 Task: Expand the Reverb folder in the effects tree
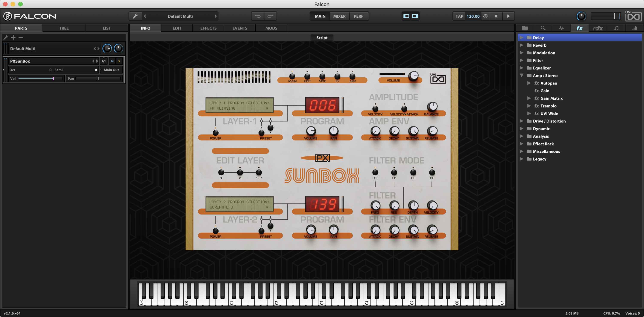coord(522,45)
